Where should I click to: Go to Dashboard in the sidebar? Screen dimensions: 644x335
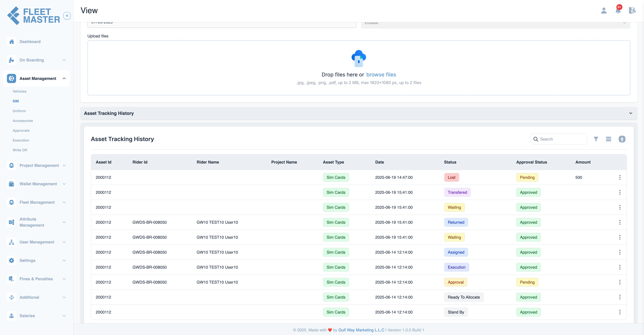(x=30, y=42)
